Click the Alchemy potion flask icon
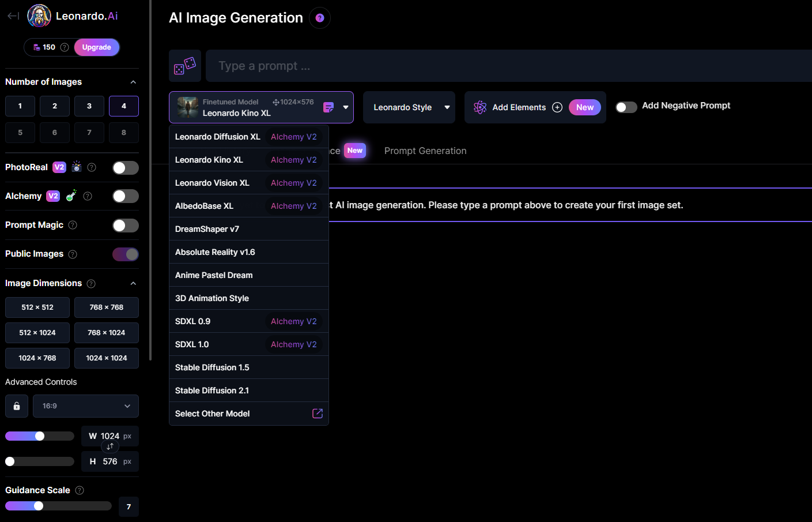 pos(71,196)
